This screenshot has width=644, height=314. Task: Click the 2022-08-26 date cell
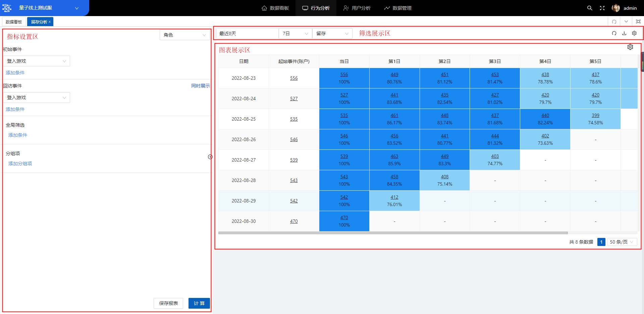pyautogui.click(x=244, y=139)
